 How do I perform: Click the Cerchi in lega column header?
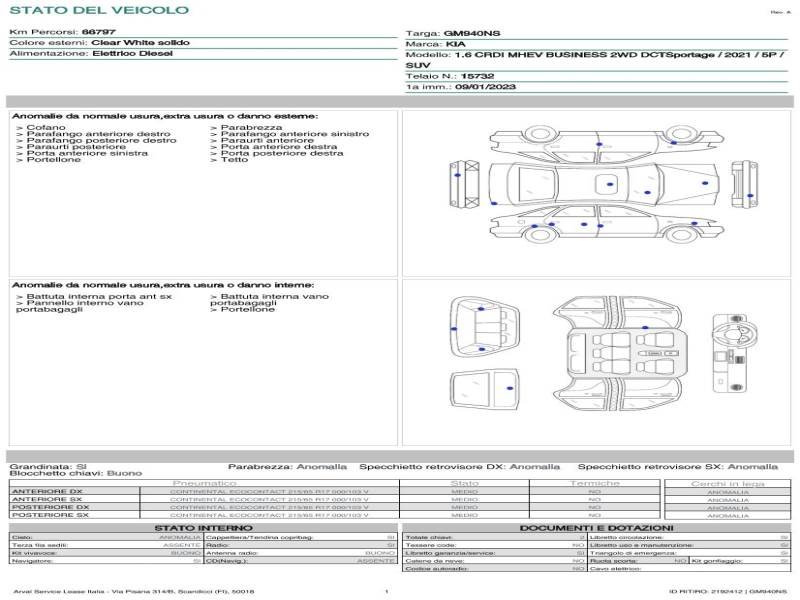[727, 483]
